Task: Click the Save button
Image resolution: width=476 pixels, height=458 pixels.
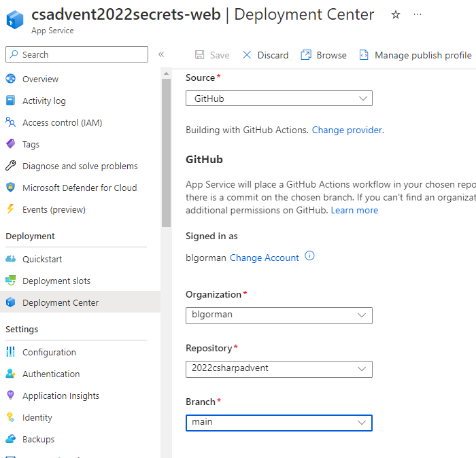Action: pos(212,55)
